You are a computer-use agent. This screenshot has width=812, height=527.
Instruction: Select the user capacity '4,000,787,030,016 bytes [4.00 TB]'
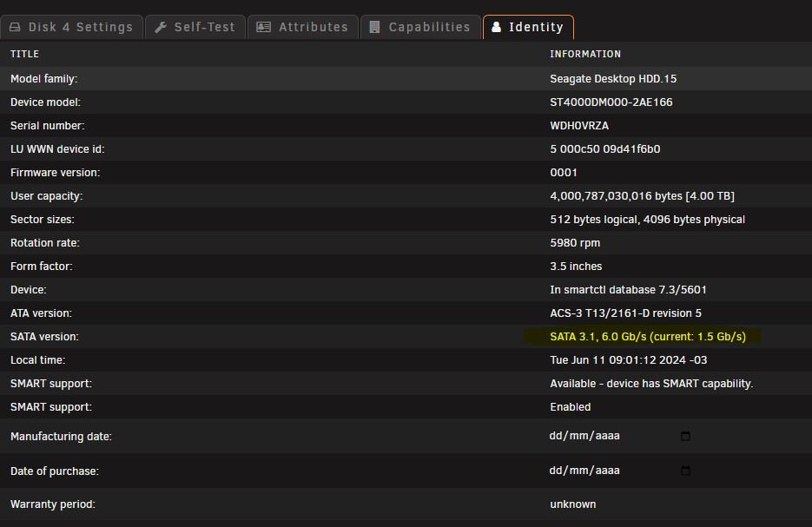pos(642,195)
